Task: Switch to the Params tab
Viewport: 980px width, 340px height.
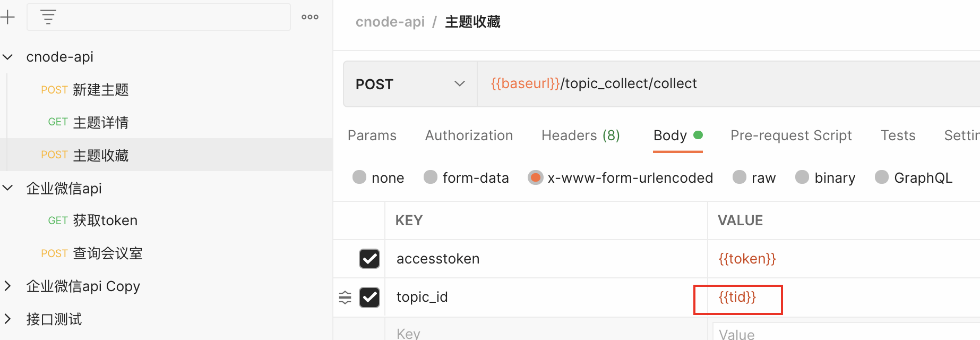Action: click(x=372, y=135)
